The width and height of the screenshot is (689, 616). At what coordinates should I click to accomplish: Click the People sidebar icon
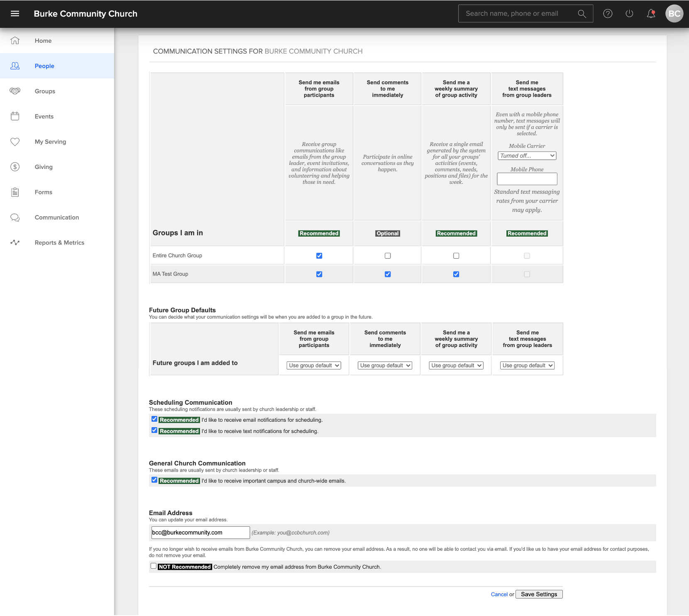(x=15, y=66)
